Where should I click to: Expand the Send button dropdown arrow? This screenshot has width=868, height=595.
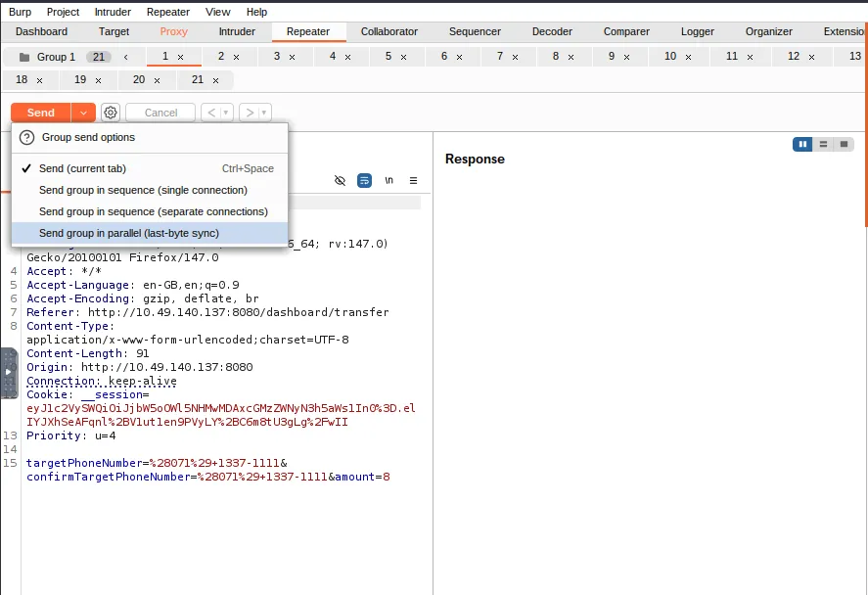83,113
